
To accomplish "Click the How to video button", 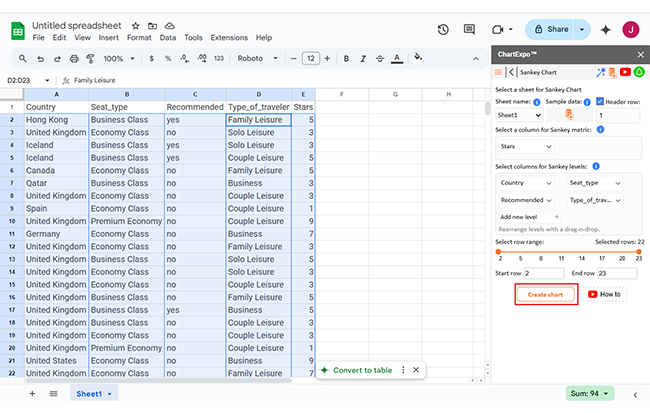I will pos(604,294).
